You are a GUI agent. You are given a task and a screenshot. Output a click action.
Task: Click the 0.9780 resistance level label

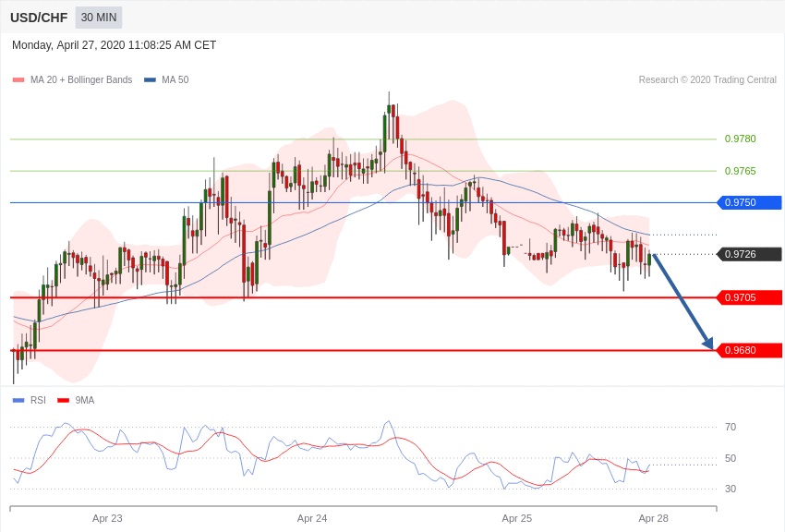pyautogui.click(x=740, y=139)
